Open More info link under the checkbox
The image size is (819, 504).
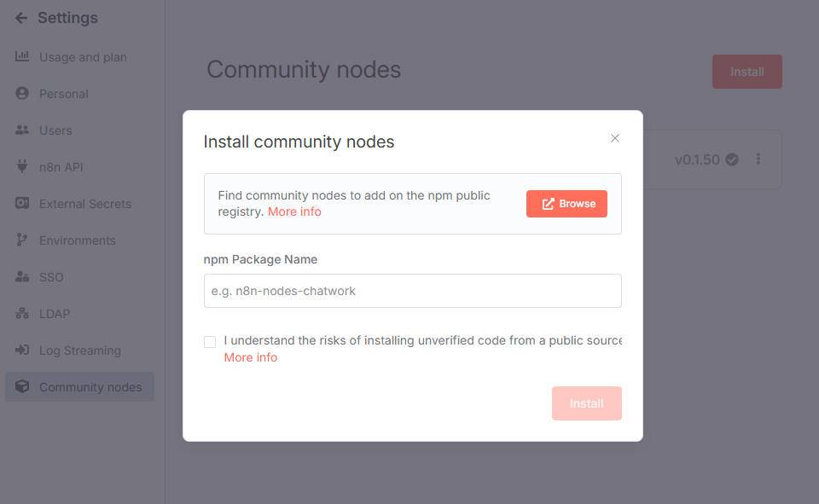pos(251,357)
